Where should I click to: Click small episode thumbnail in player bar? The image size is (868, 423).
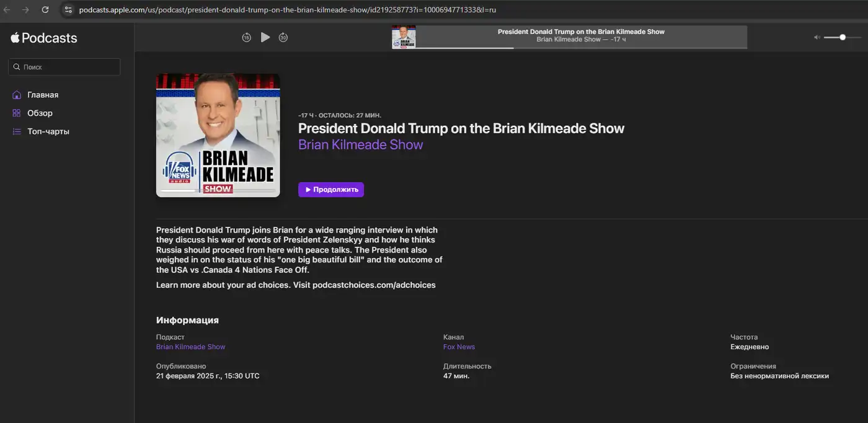[404, 37]
